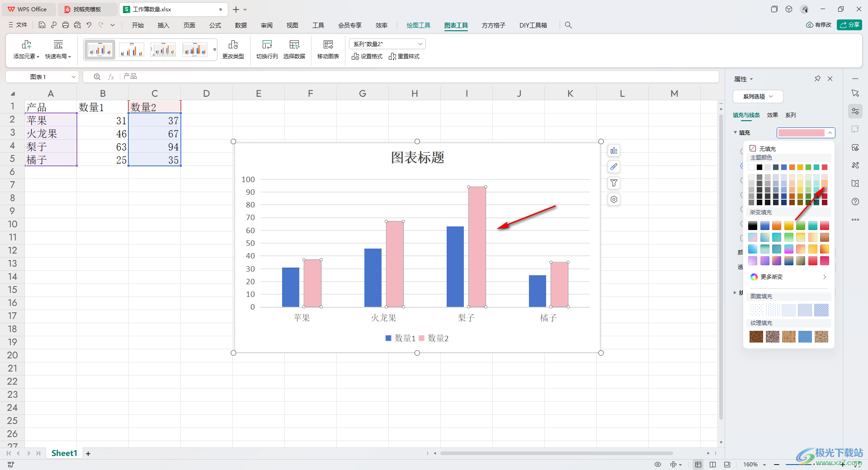This screenshot has height=470, width=868.
Task: Select No Fill (无填充) option
Action: [763, 149]
